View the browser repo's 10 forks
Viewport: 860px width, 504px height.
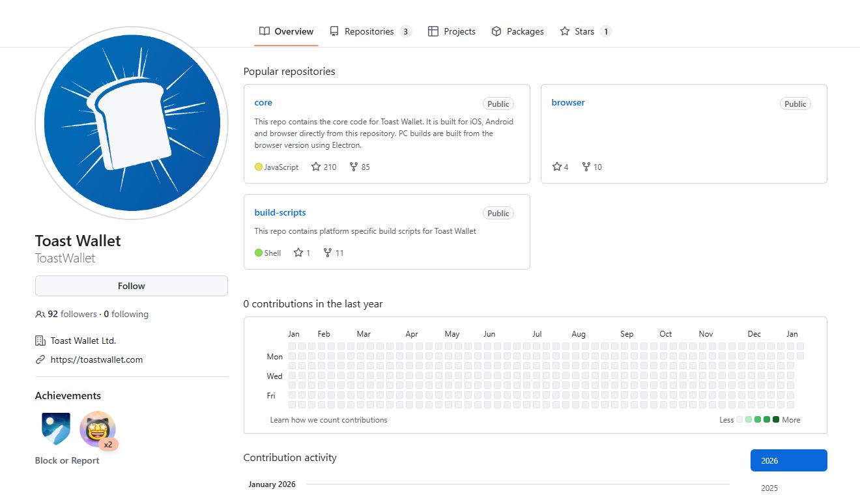click(x=592, y=167)
